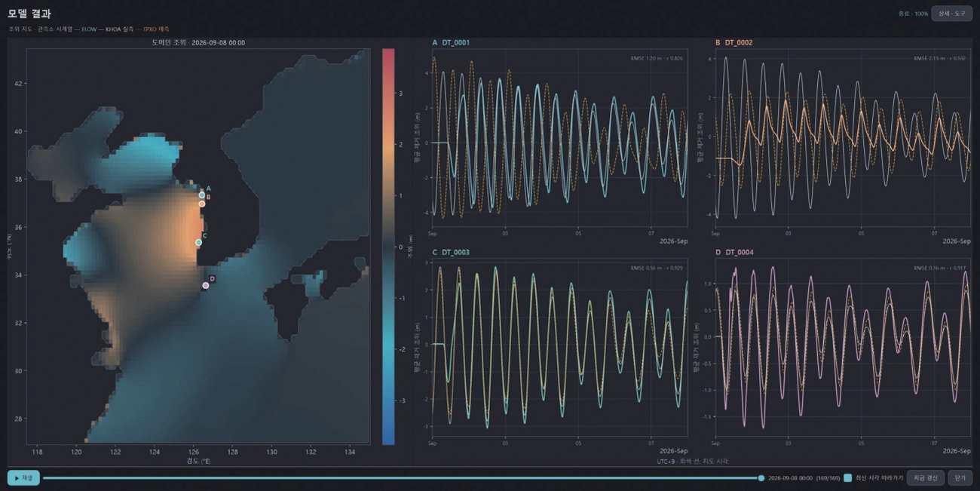Start playback with the 재생 button
Screen dimensions: 980x491
click(23, 477)
